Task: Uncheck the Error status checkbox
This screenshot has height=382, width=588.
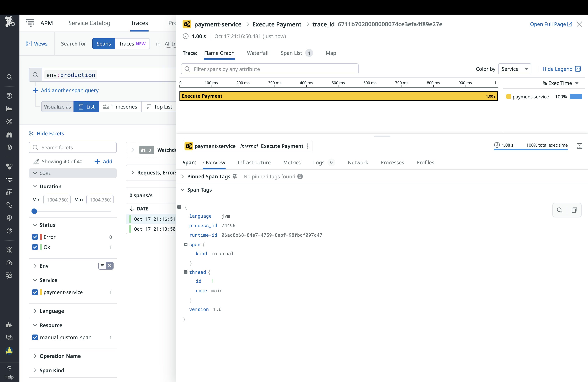Action: [35, 237]
